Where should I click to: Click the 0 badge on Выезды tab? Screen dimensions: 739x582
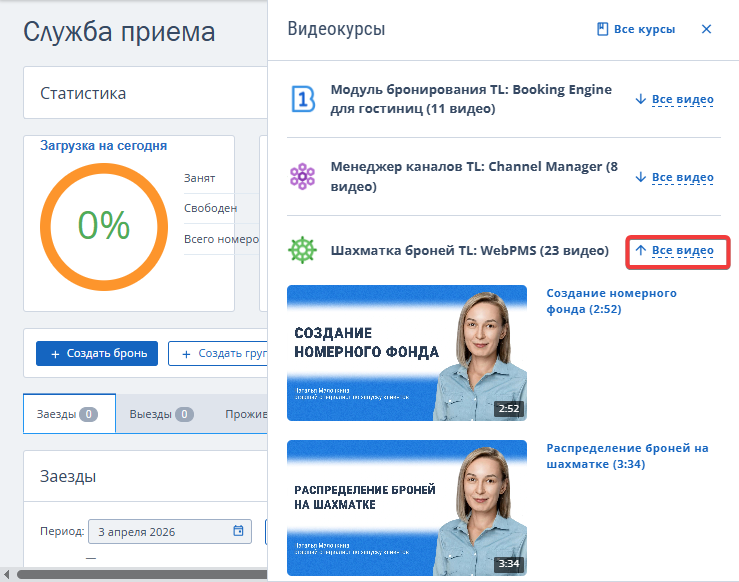[x=184, y=414]
